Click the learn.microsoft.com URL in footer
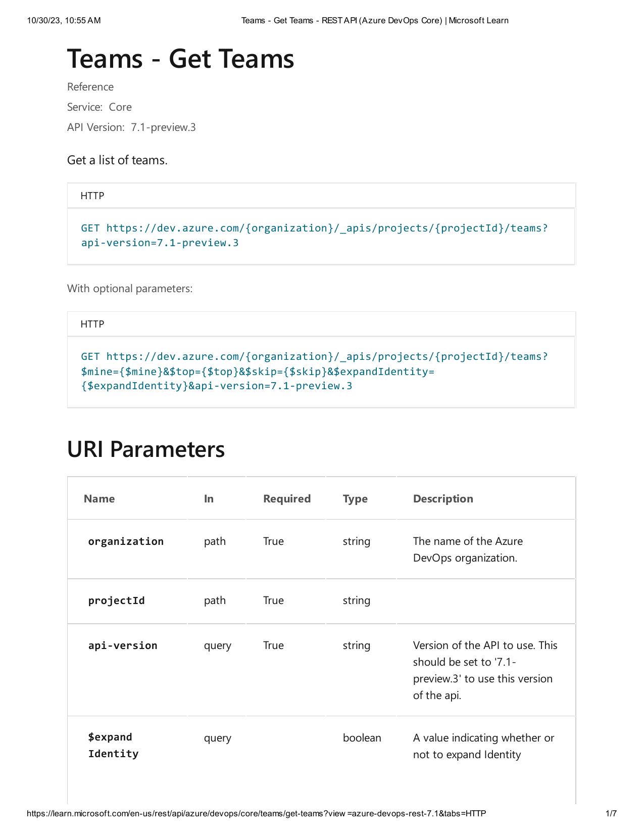The height and width of the screenshot is (834, 644). [256, 814]
